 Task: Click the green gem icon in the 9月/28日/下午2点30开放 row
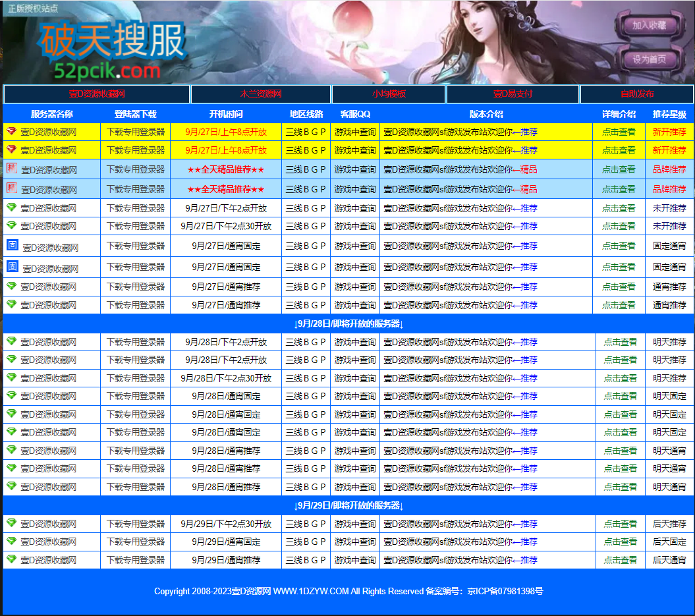(11, 377)
